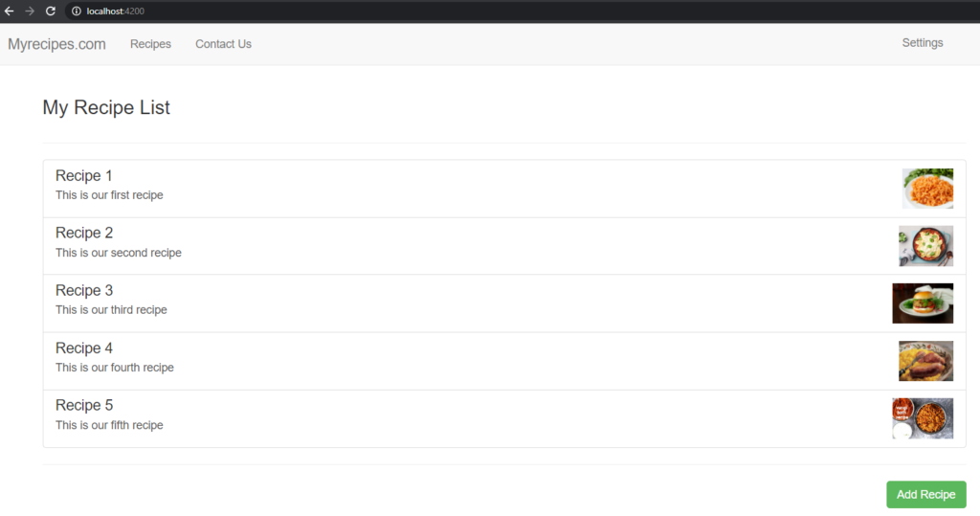The height and width of the screenshot is (516, 980).
Task: Click the Add Recipe button
Action: tap(926, 494)
